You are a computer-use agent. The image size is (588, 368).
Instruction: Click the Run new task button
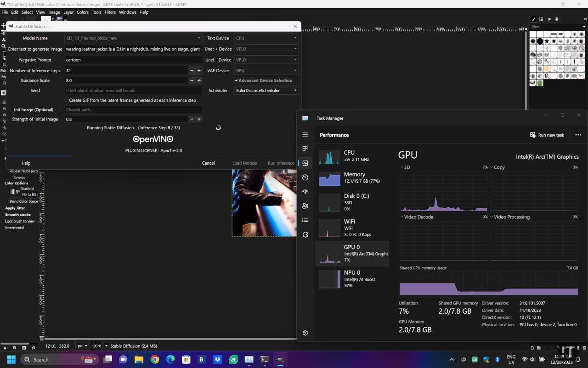pyautogui.click(x=547, y=135)
